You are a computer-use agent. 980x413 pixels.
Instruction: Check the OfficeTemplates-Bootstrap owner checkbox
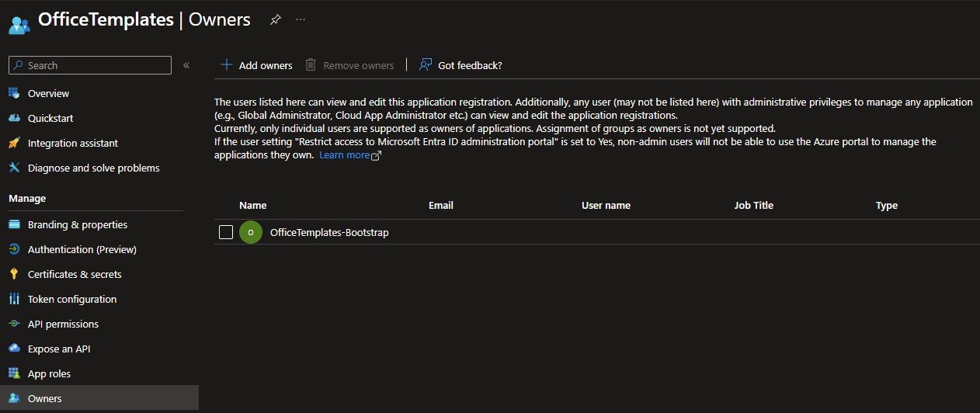pyautogui.click(x=226, y=232)
